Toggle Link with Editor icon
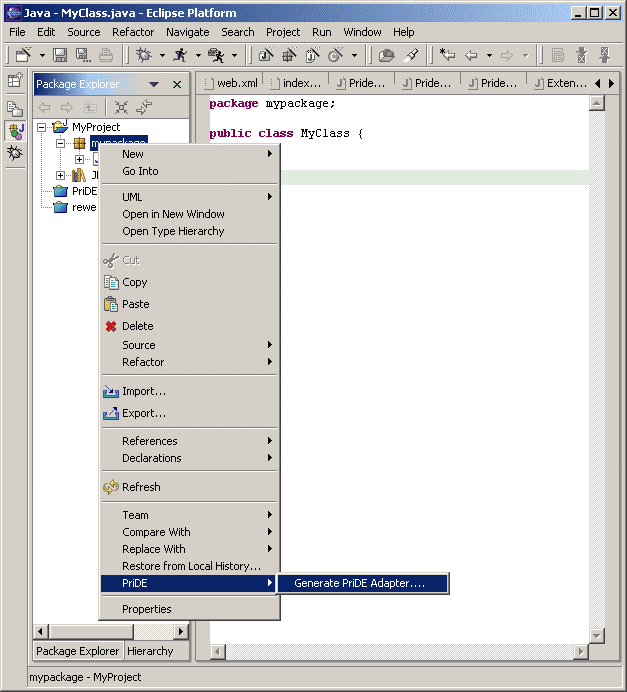Screen dimensions: 627x692 pyautogui.click(x=144, y=107)
